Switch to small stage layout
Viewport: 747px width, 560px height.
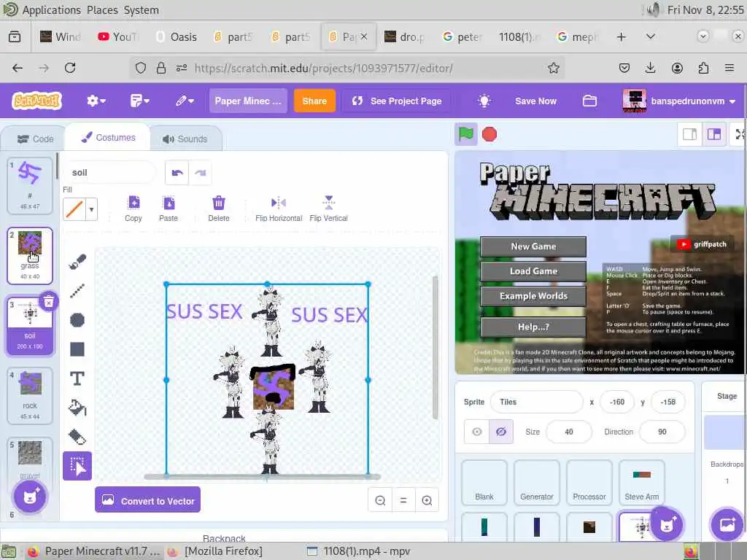(690, 135)
